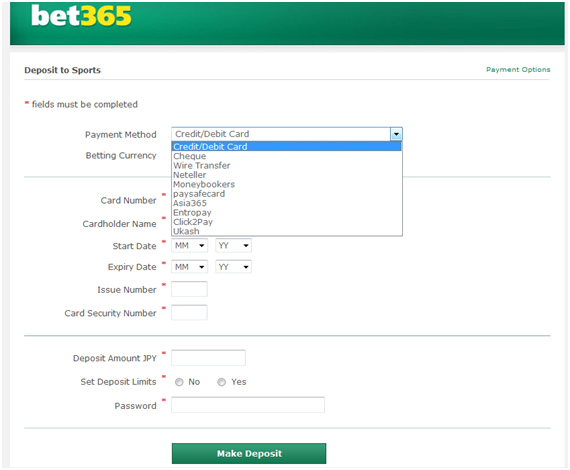570x470 pixels.
Task: Click the bet365 logo
Action: (x=81, y=16)
